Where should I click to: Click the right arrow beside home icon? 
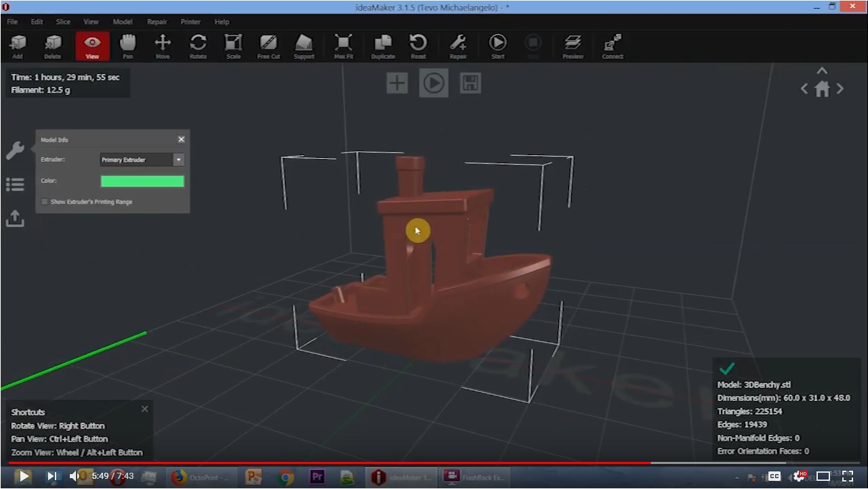coord(840,89)
